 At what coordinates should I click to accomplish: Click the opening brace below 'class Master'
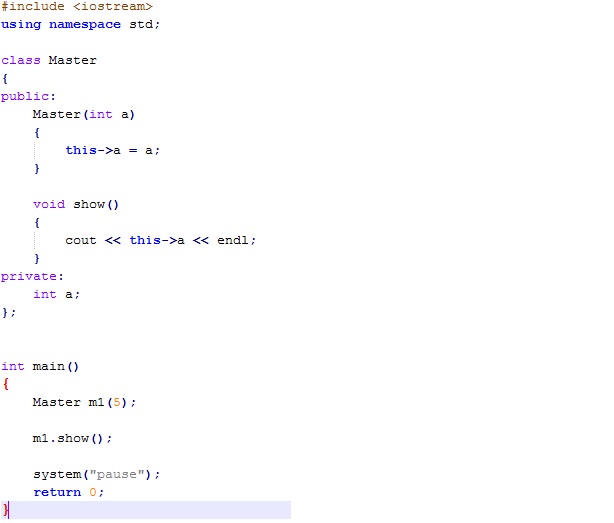[x=5, y=78]
